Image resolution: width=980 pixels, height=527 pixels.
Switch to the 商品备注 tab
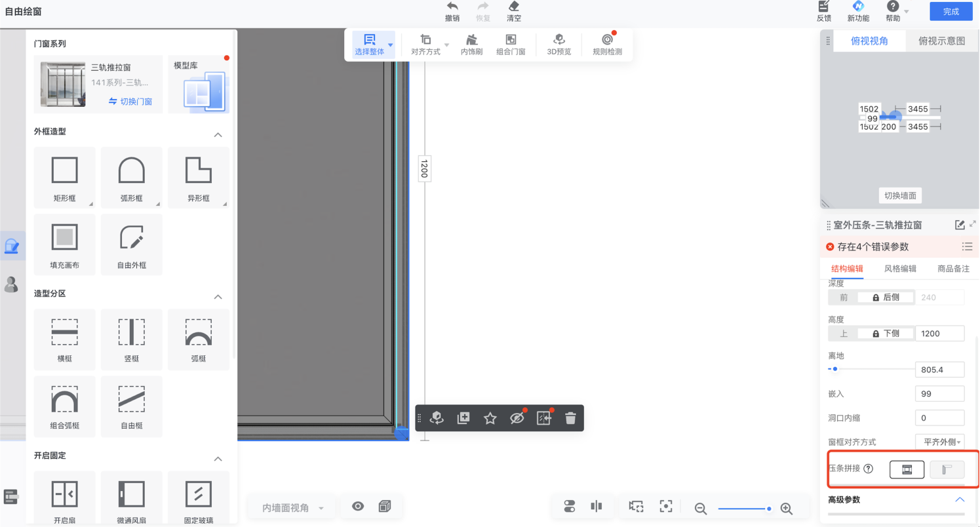tap(953, 268)
